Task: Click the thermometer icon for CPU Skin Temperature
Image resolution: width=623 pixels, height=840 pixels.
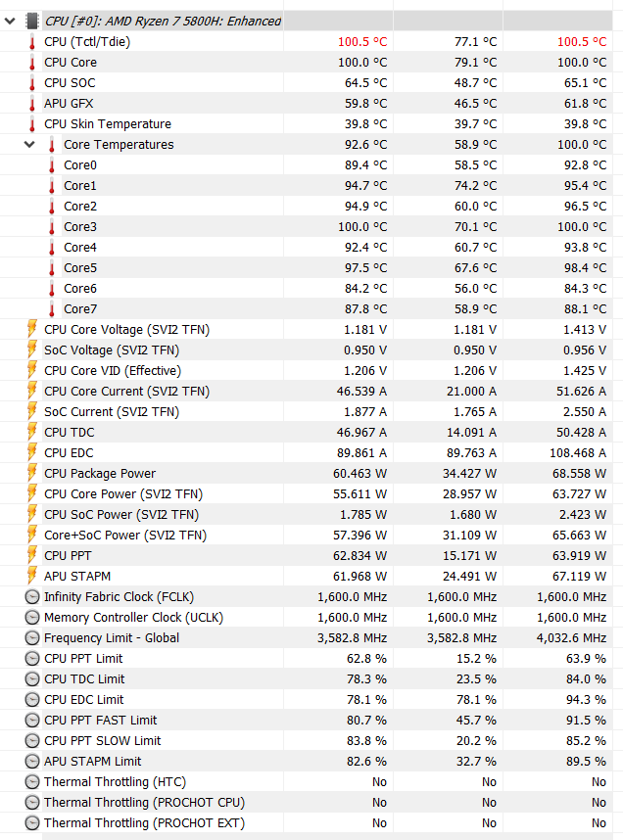Action: click(x=31, y=124)
